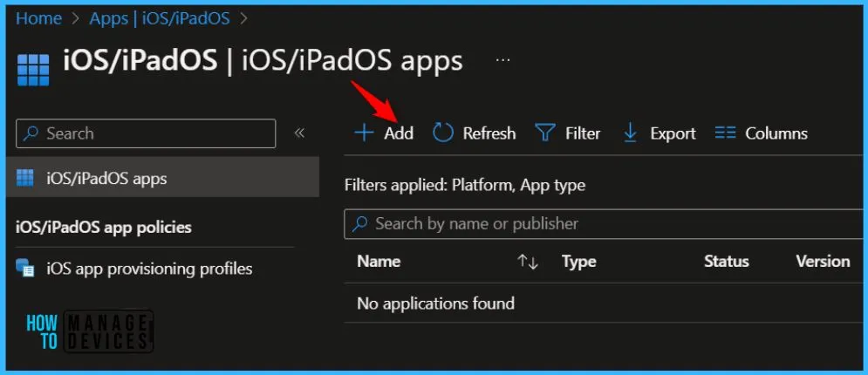The image size is (868, 375).
Task: Click the Add button
Action: coord(384,133)
